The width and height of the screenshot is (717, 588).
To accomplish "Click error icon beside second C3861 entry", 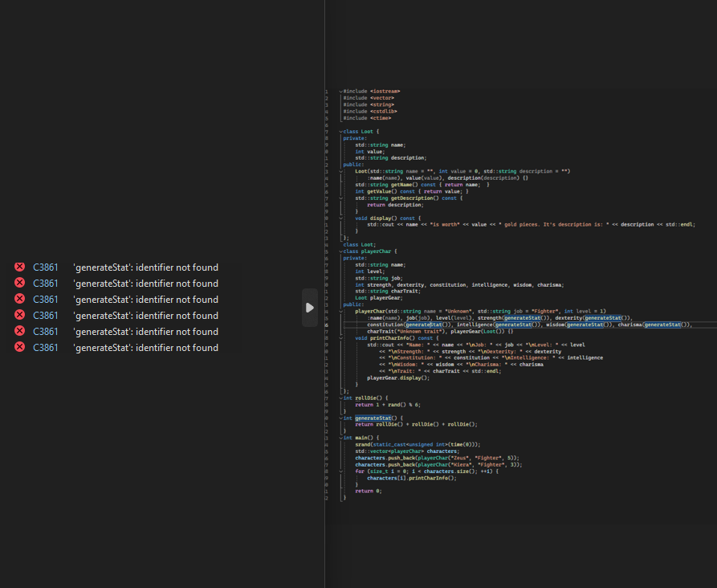I will point(19,283).
